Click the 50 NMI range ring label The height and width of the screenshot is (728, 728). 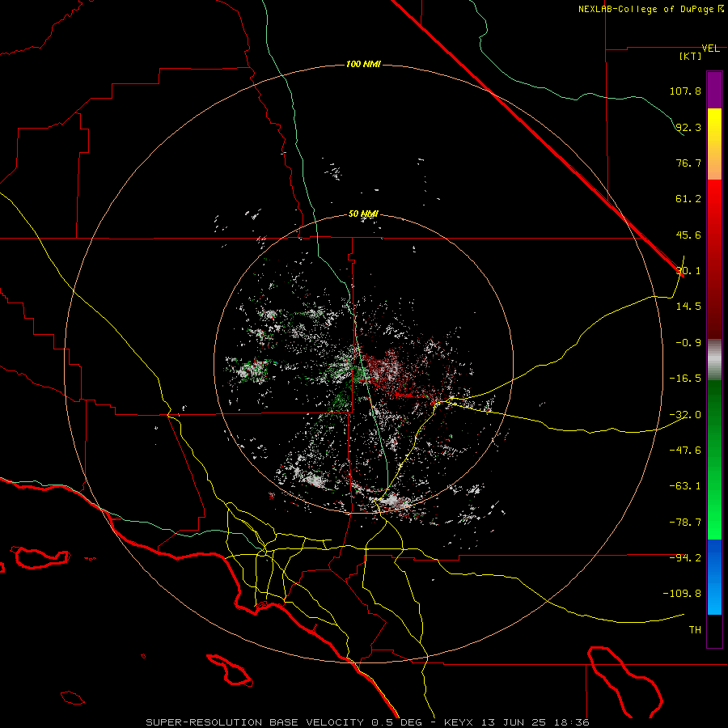pyautogui.click(x=363, y=214)
